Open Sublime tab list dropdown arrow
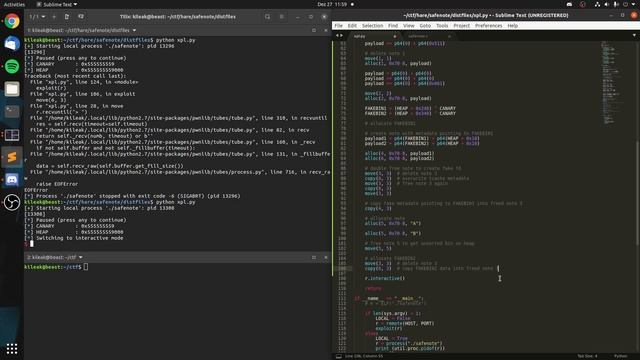 coord(634,36)
